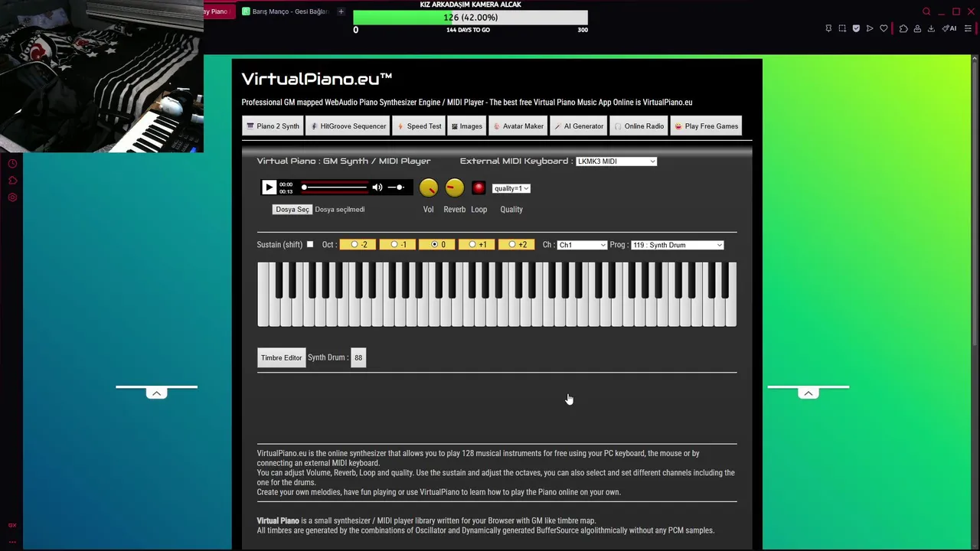The width and height of the screenshot is (980, 551).
Task: Click the heart bookmark icon
Action: pyautogui.click(x=884, y=28)
